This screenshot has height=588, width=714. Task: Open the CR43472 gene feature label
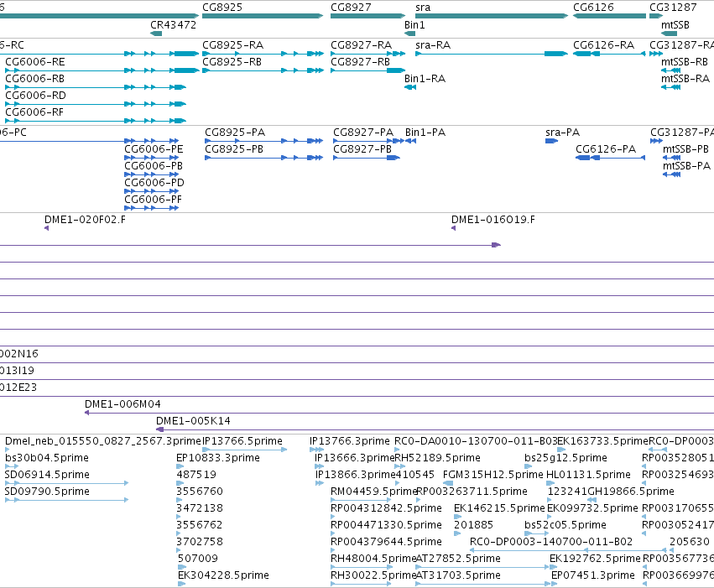173,25
